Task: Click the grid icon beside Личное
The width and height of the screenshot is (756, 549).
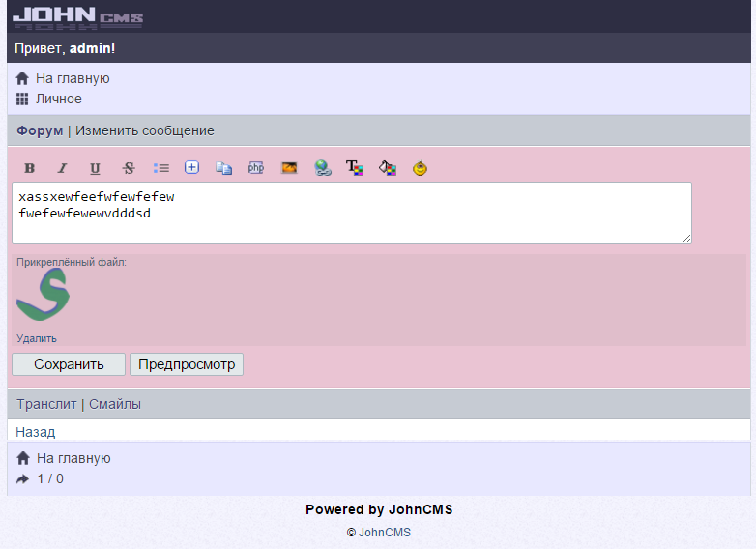Action: click(x=22, y=100)
